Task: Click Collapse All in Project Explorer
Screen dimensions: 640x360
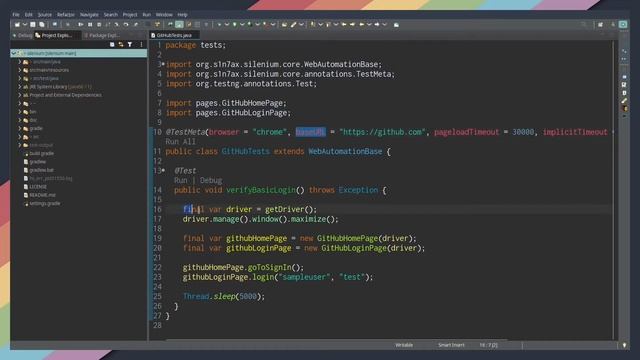Action: [x=112, y=44]
